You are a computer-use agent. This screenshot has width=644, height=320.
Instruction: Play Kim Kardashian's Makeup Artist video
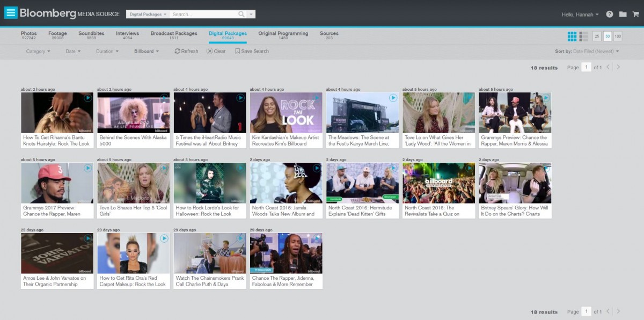coord(317,98)
